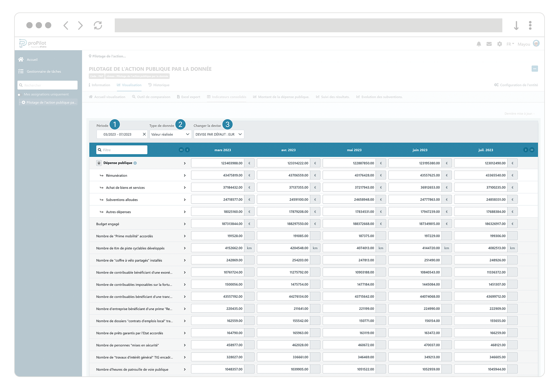The width and height of the screenshot is (559, 392).
Task: Click Configuration de l'entité link
Action: [x=516, y=85]
